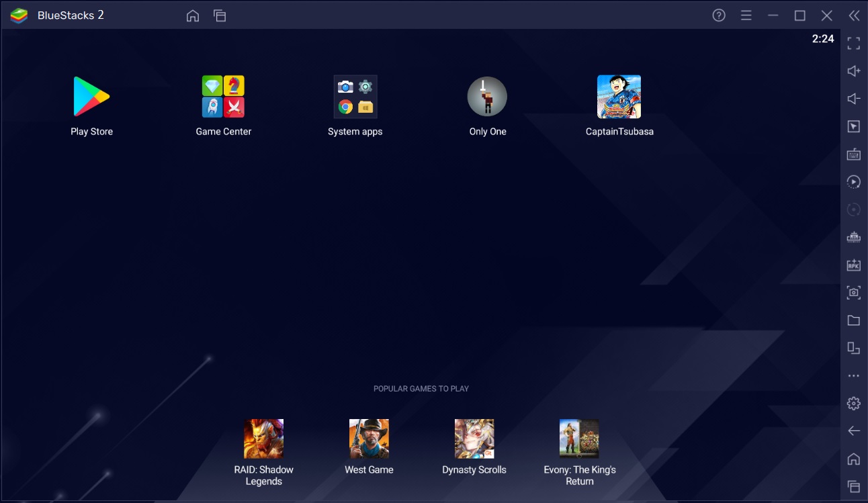Increase volume using sidebar speaker icon

click(x=854, y=71)
